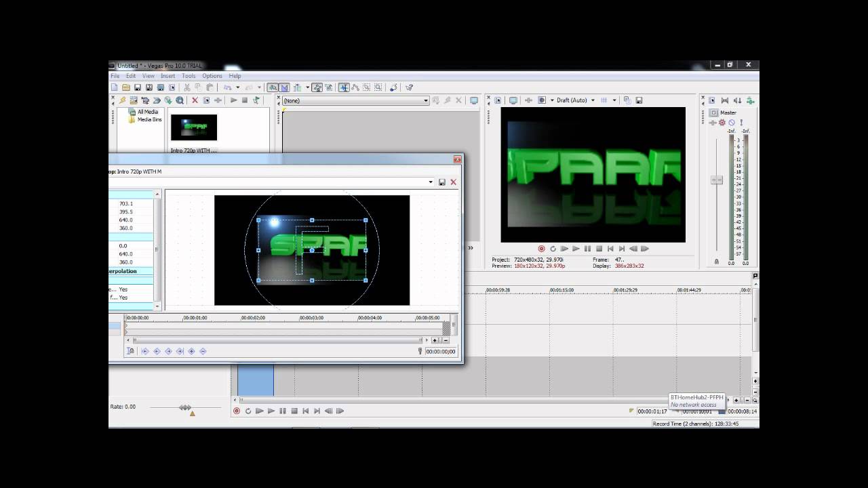
Task: Delete keyframe in Pan/Crop window
Action: coord(203,351)
